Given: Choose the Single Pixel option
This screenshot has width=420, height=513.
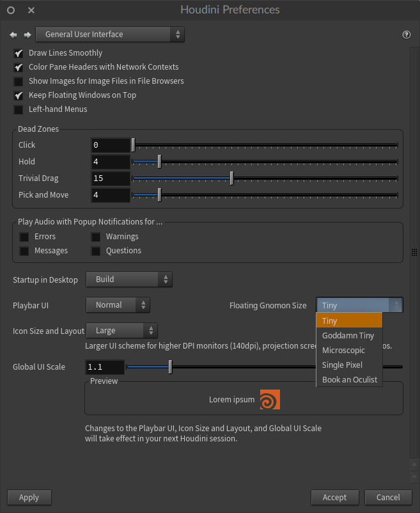Looking at the screenshot, I should (349, 365).
